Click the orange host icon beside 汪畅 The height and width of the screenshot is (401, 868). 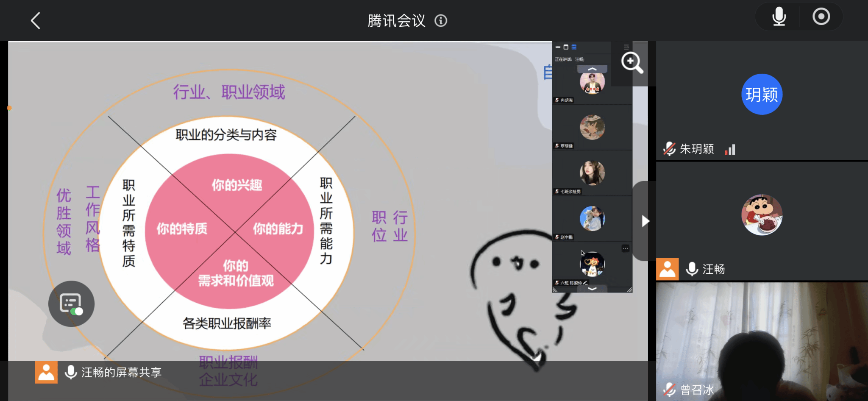click(x=667, y=269)
